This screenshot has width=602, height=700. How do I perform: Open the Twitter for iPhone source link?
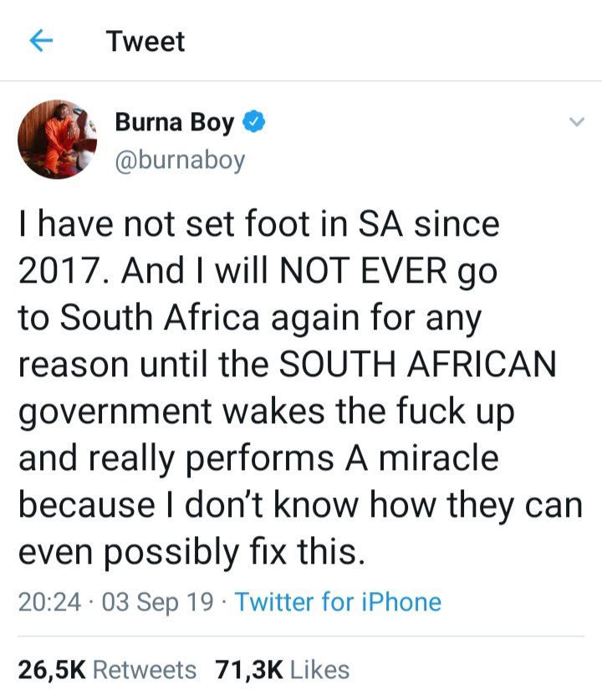point(338,601)
